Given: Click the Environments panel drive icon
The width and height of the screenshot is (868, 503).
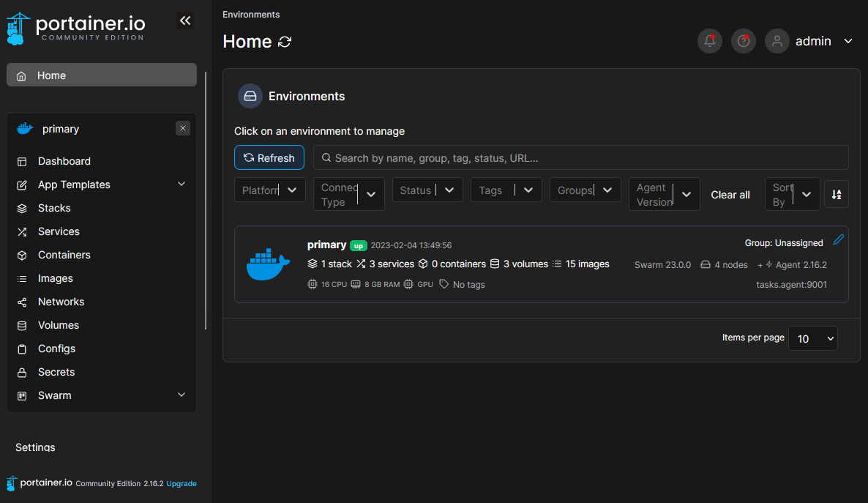Looking at the screenshot, I should click(250, 97).
